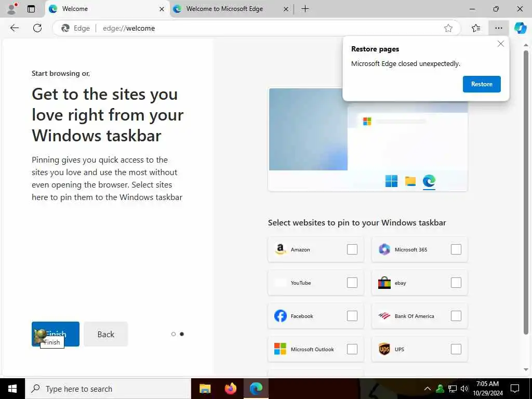Image resolution: width=532 pixels, height=399 pixels.
Task: Close the Welcome tab
Action: [162, 9]
